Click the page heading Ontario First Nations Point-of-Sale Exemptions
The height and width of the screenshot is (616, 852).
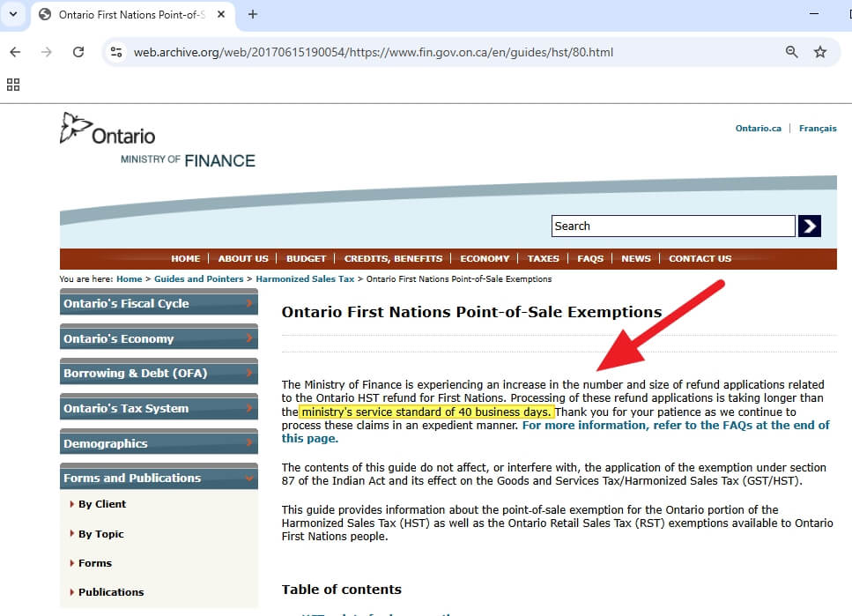(471, 312)
